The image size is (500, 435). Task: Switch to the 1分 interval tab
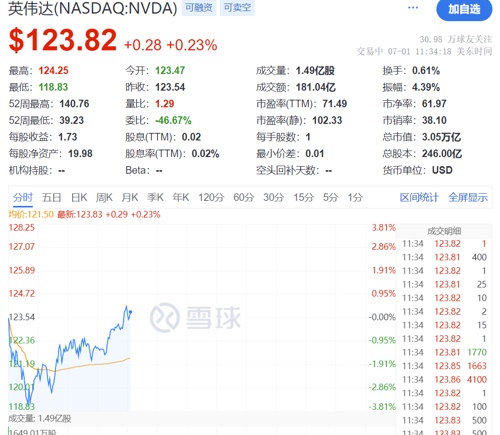(x=355, y=197)
